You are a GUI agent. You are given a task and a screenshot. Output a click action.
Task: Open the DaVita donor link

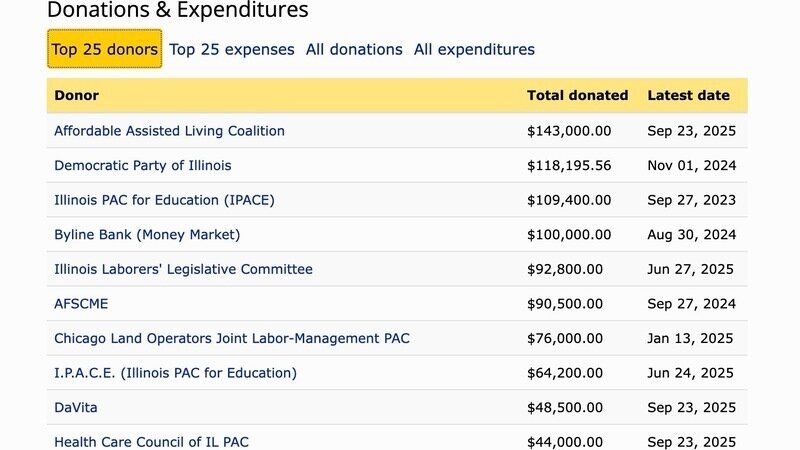coord(76,408)
